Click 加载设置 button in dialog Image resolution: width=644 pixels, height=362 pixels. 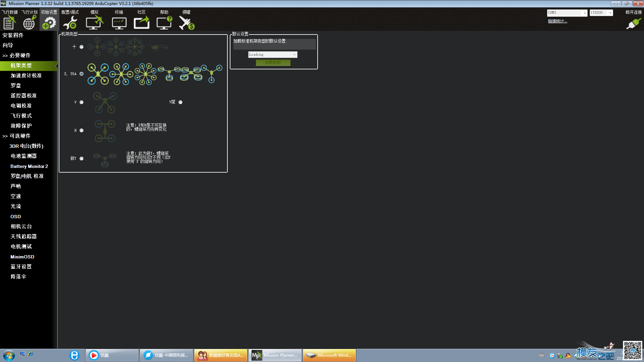tap(272, 62)
